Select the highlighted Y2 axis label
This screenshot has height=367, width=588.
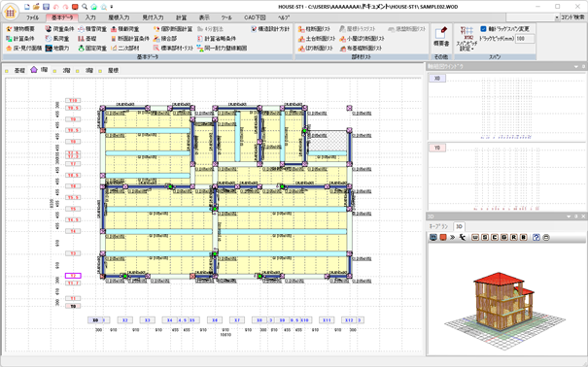[x=73, y=276]
